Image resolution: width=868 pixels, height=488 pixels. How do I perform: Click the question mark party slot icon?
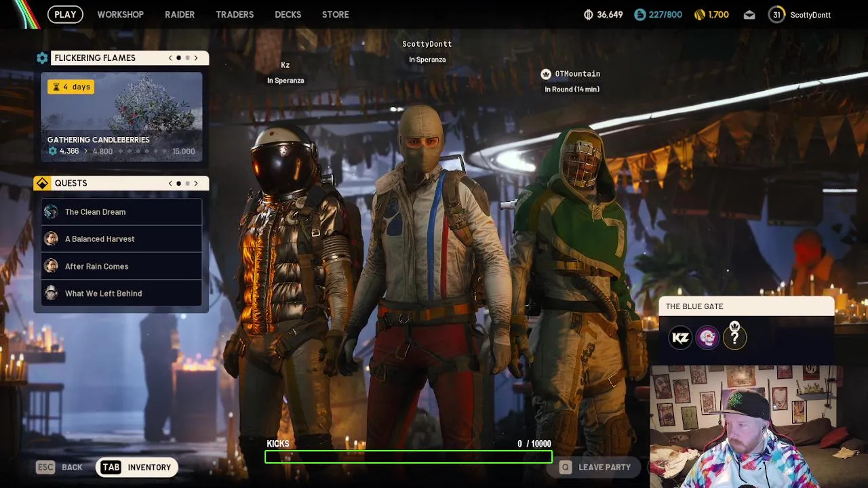[734, 337]
